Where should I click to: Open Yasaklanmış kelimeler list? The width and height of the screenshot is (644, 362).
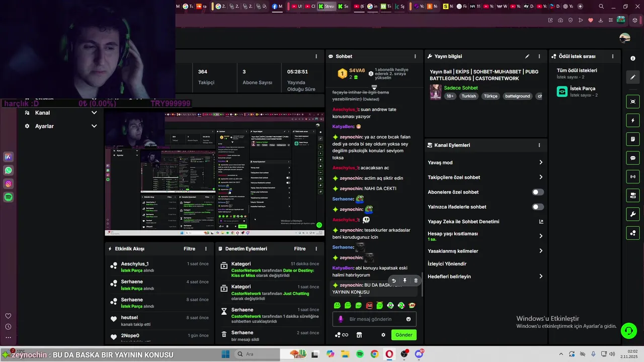(x=486, y=251)
